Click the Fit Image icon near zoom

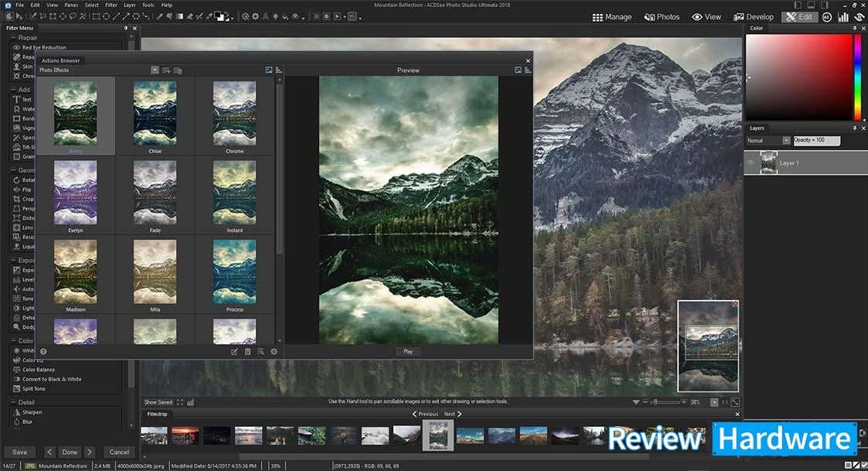coord(735,402)
